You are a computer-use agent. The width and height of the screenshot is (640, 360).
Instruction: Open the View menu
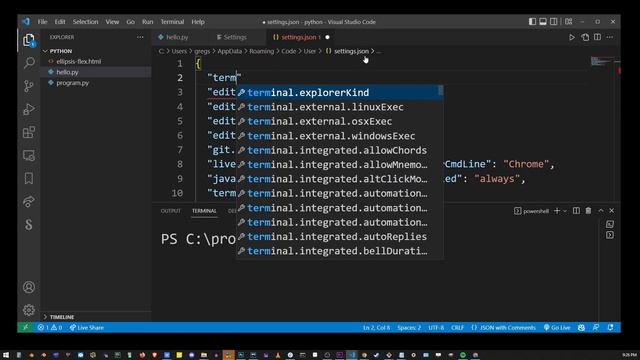click(112, 22)
